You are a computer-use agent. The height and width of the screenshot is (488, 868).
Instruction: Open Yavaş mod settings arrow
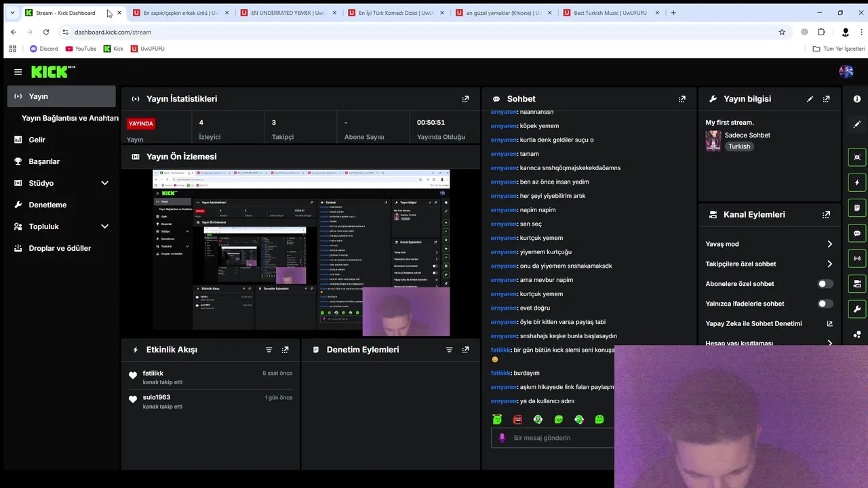point(829,244)
